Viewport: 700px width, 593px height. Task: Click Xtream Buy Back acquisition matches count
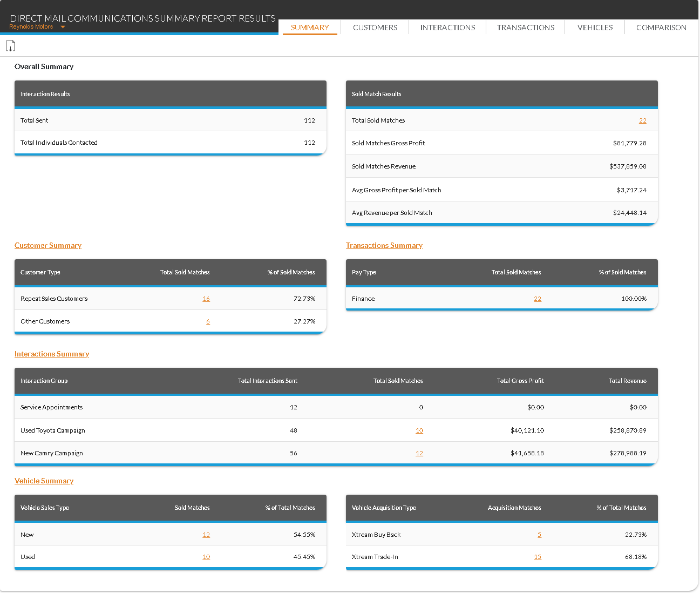pos(539,535)
